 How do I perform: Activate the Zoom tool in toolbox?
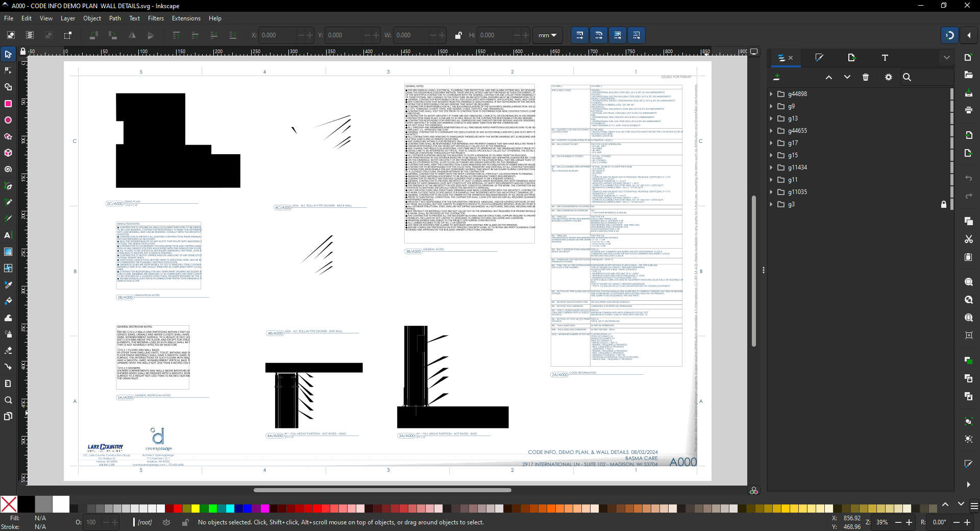pos(8,400)
